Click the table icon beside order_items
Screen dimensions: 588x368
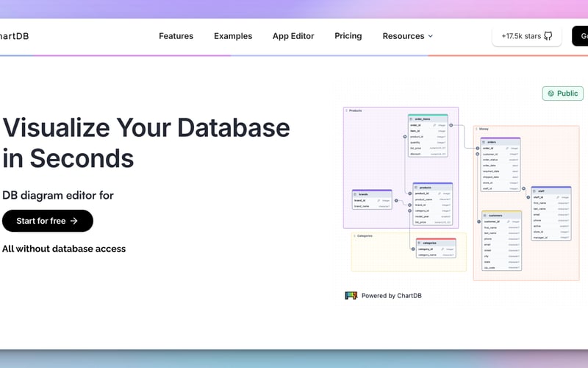(x=412, y=119)
